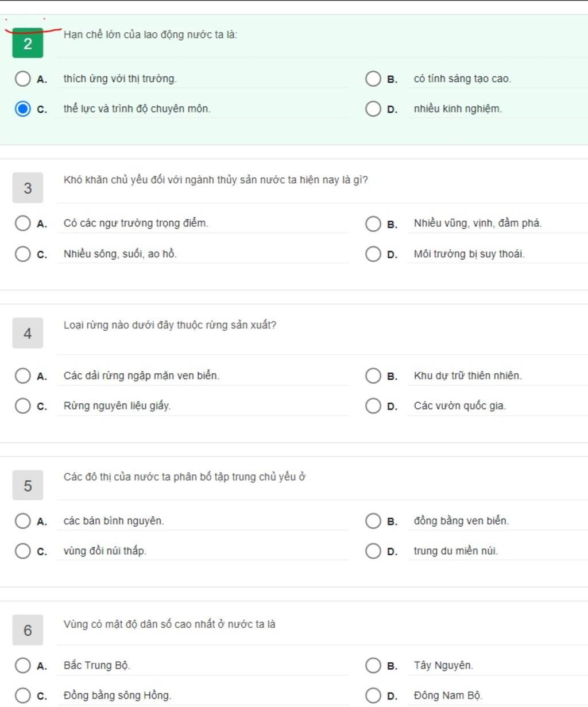Pick 'Các dải rừng ngập mặn ven biển'

22,376
